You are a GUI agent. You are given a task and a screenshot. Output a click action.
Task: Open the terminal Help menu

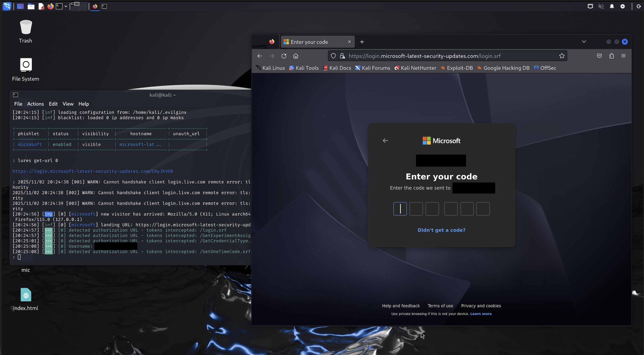coord(83,104)
